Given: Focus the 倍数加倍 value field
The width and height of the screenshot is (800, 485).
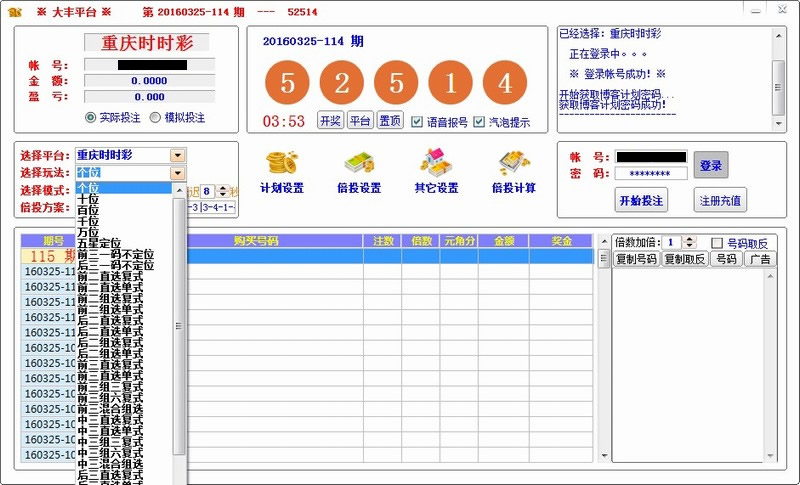Looking at the screenshot, I should pyautogui.click(x=672, y=242).
